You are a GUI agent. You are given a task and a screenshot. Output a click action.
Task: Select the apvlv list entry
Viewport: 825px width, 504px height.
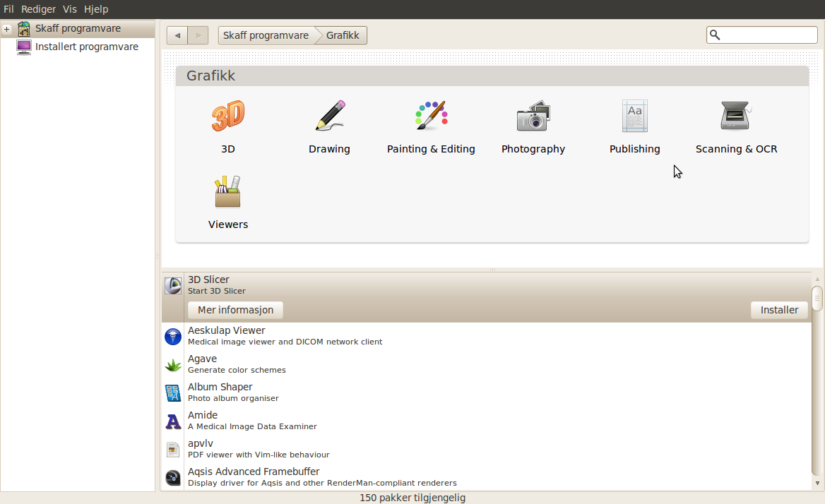coord(486,450)
